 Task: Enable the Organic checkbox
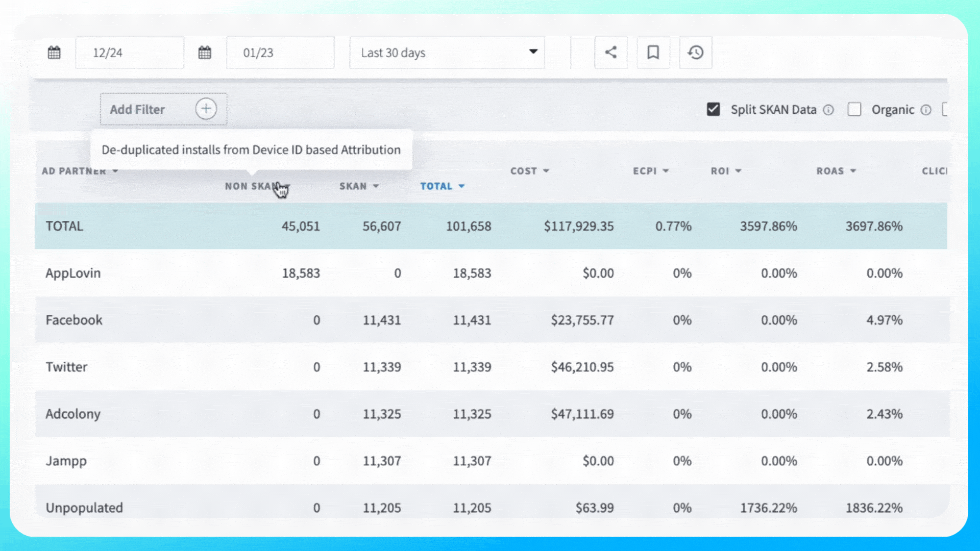point(854,110)
